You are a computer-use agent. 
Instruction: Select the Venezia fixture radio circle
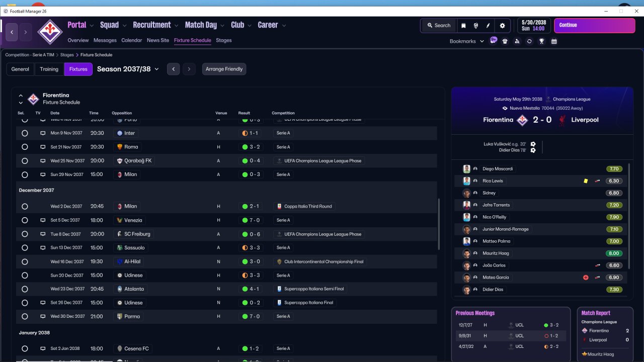[25, 220]
